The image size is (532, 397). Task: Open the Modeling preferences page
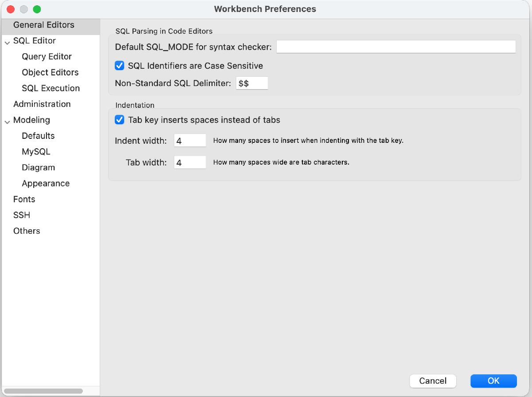[x=31, y=120]
